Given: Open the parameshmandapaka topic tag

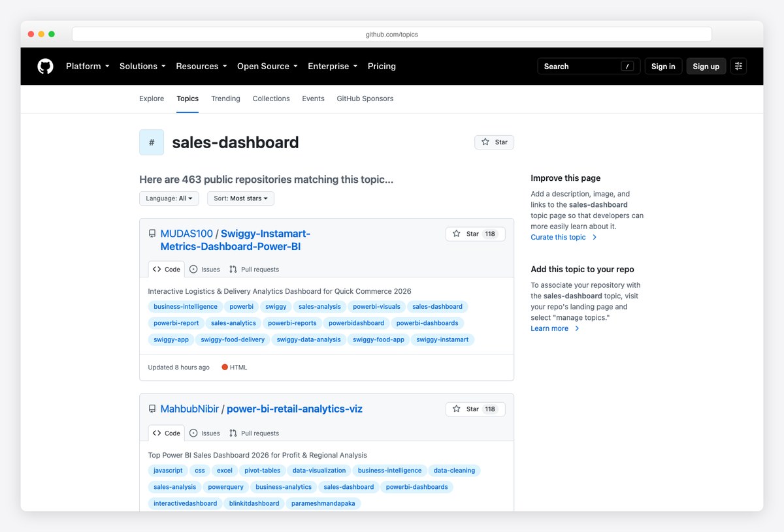Looking at the screenshot, I should click(x=323, y=503).
